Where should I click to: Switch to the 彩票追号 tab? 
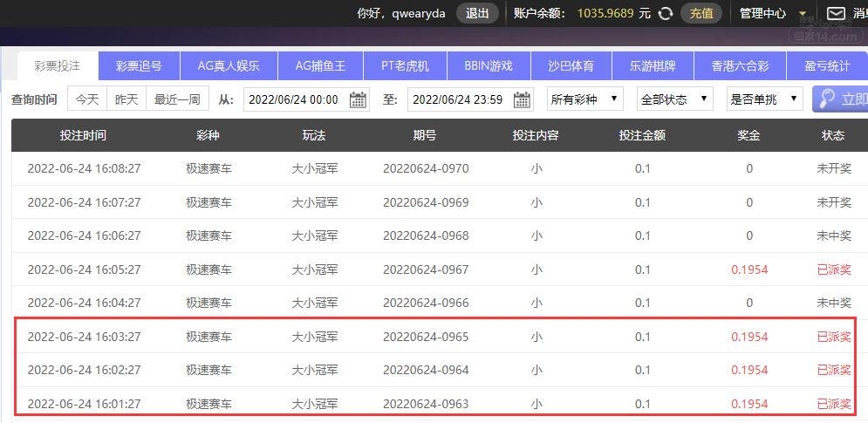pyautogui.click(x=139, y=66)
